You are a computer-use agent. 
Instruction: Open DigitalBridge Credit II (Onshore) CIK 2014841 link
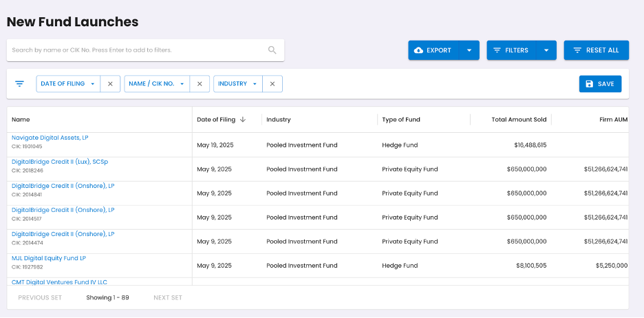63,186
